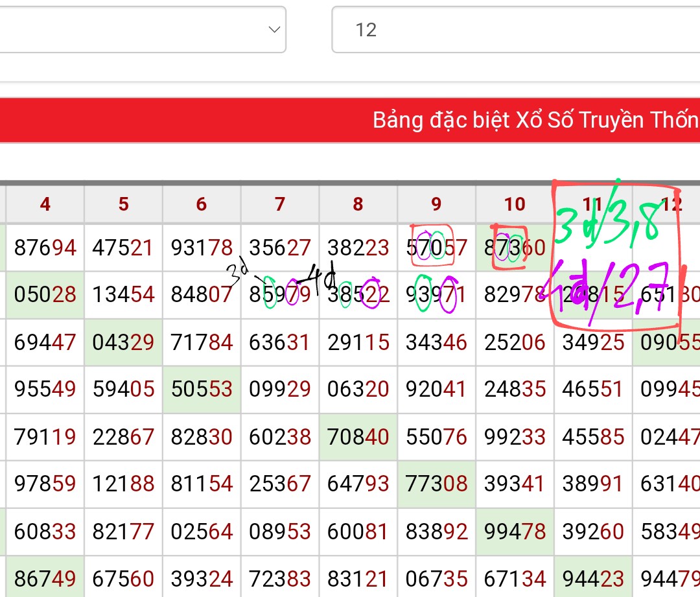Select column header 5
Screen dimensions: 700x597
click(123, 205)
